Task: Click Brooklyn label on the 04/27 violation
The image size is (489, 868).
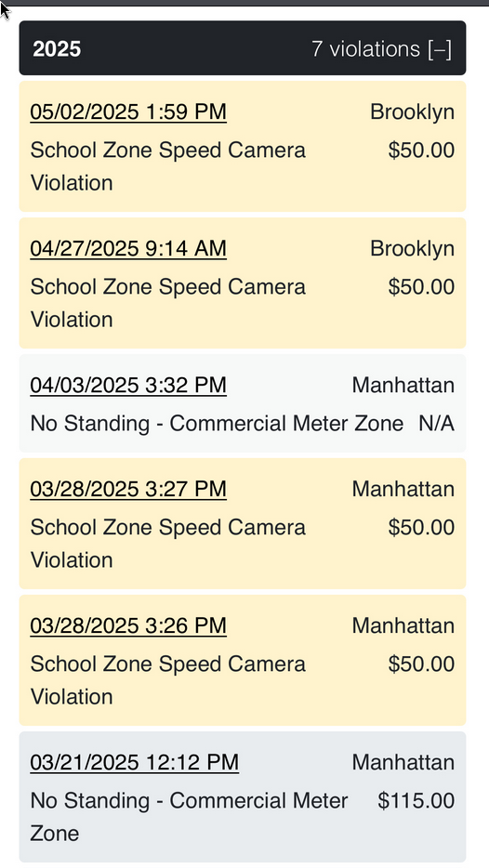Action: pos(413,248)
